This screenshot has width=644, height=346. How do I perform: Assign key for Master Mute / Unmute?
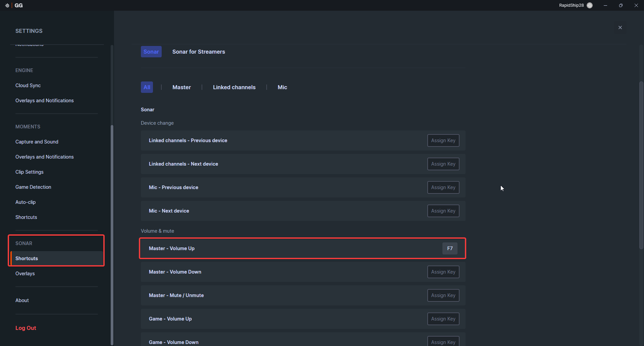point(443,295)
